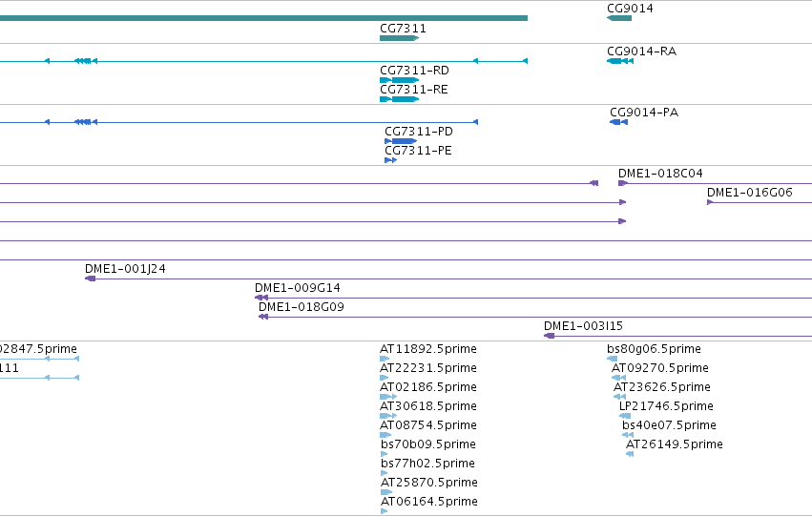This screenshot has width=812, height=516.
Task: Click the DME1-001J24 clone label
Action: point(125,269)
